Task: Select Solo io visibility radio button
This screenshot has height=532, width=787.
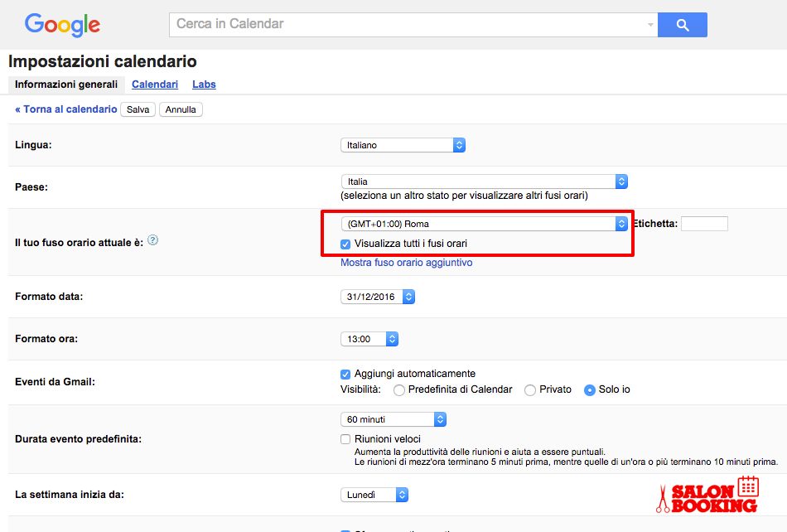Action: click(x=590, y=390)
